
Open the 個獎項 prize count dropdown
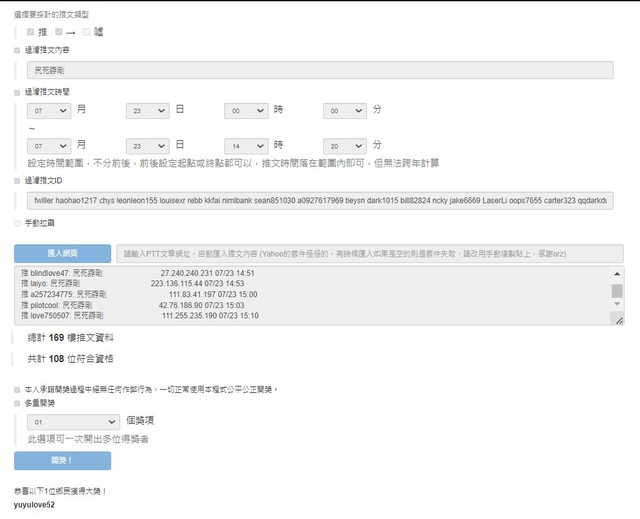point(67,422)
